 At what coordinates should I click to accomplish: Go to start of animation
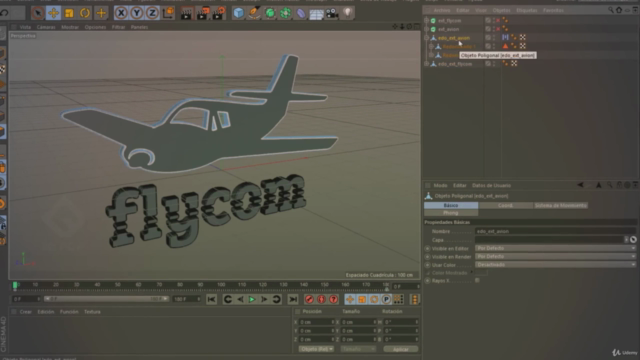[x=211, y=299]
